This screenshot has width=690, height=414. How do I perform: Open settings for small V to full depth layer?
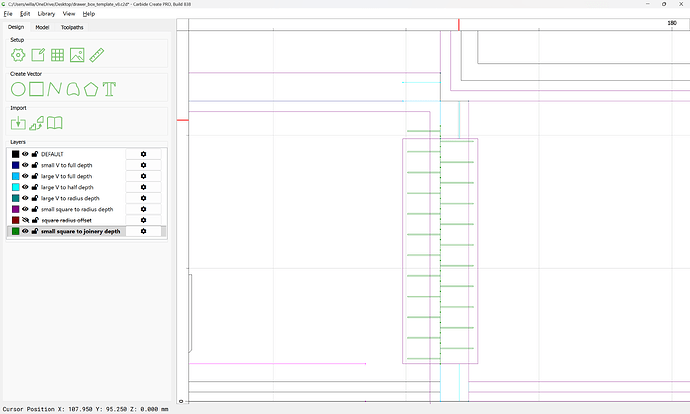143,165
